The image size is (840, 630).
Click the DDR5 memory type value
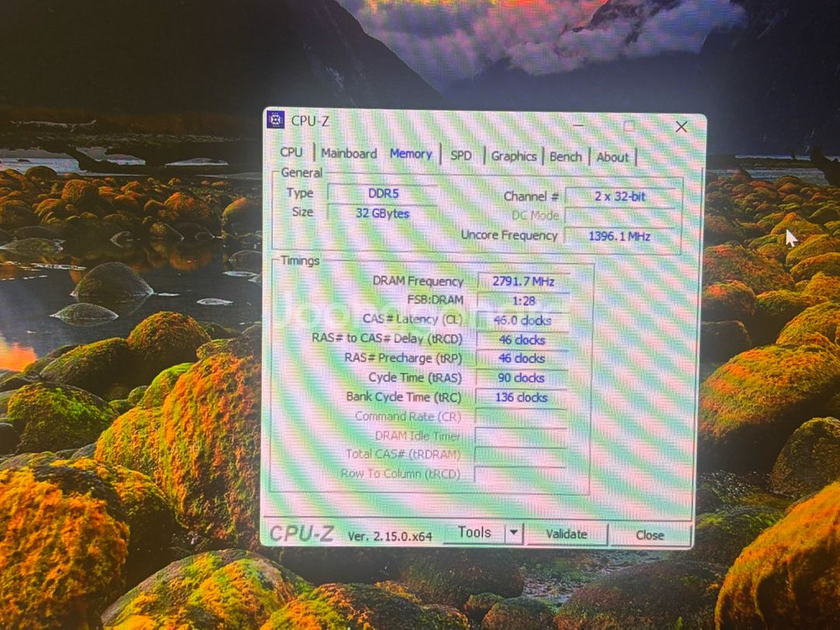382,193
